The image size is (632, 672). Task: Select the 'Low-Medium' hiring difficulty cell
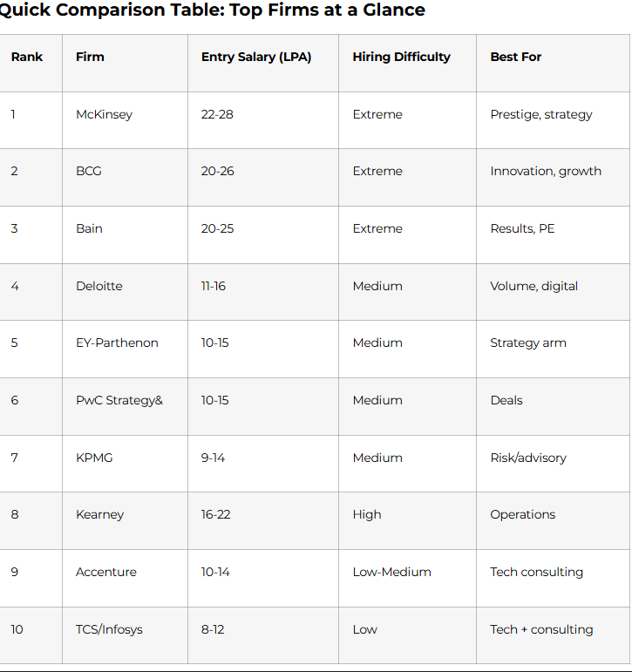click(392, 572)
